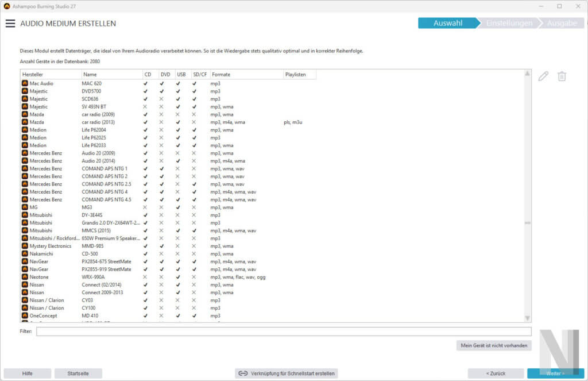Sort list by Hersteller column header

pyautogui.click(x=51, y=75)
